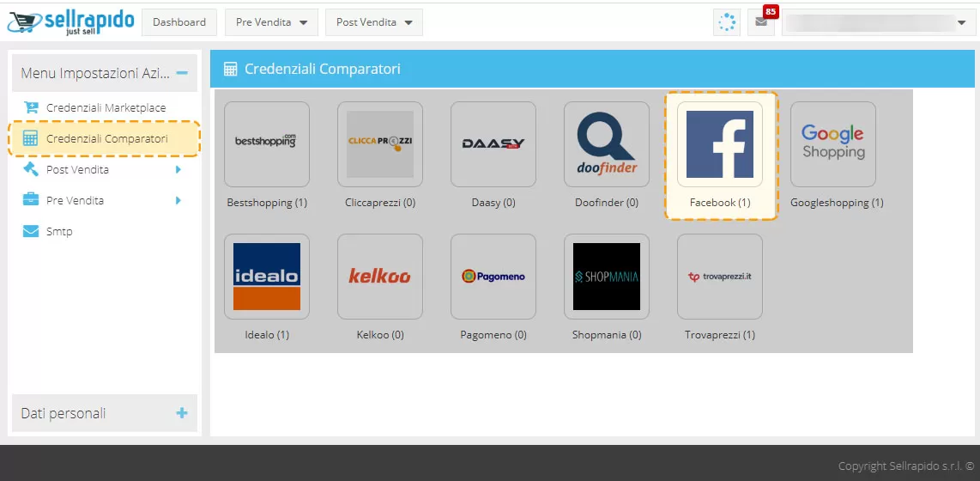The height and width of the screenshot is (481, 980).
Task: Click the Bestshopping logo tile
Action: 267,144
